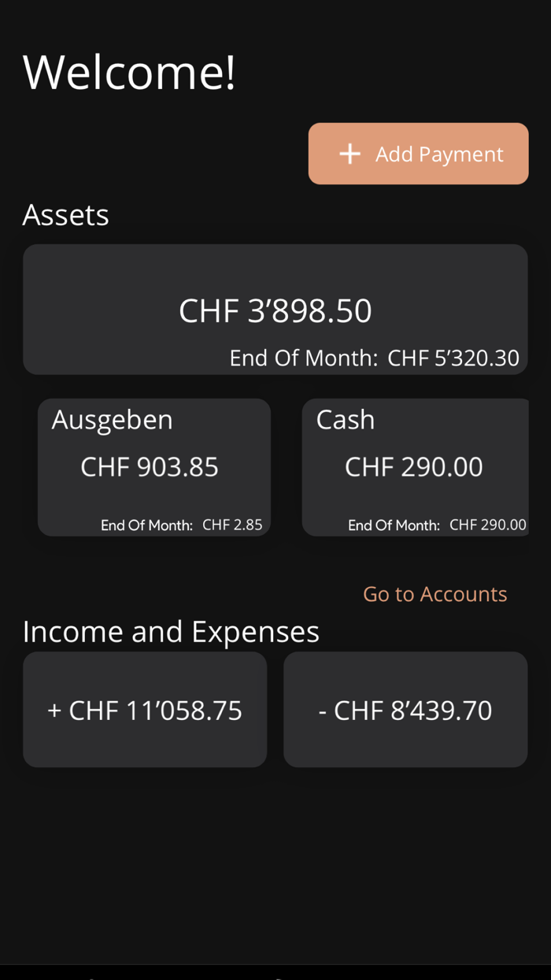Tap the total assets card showing CHF 3'898.50

click(x=275, y=309)
